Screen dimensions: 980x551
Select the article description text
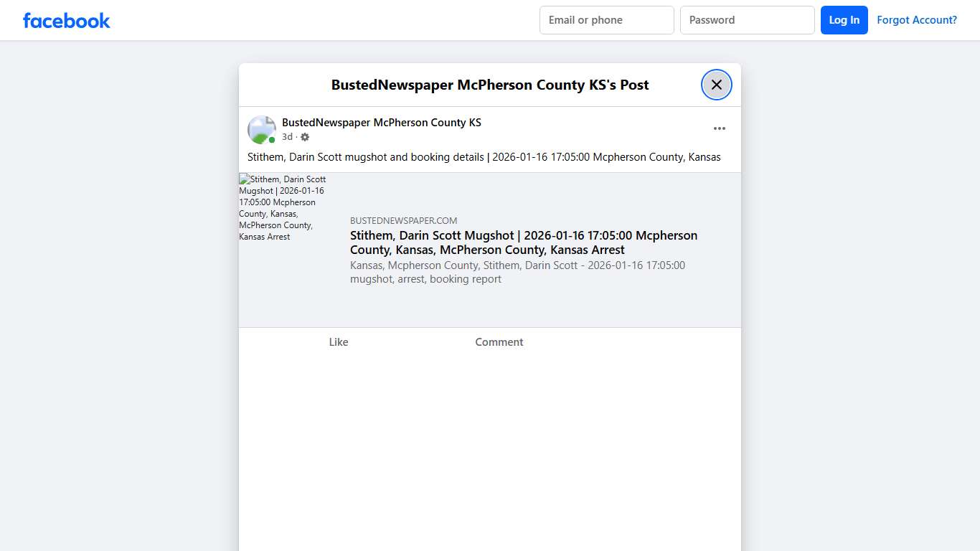pos(517,272)
